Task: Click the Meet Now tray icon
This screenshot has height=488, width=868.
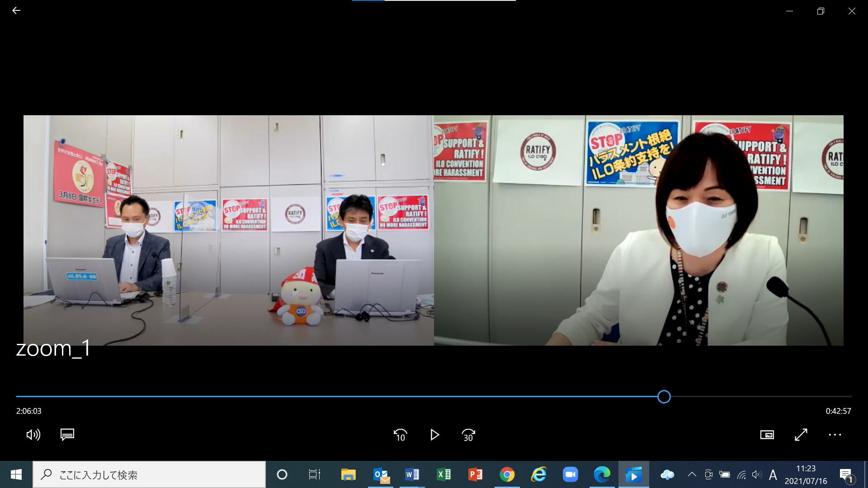Action: click(708, 474)
